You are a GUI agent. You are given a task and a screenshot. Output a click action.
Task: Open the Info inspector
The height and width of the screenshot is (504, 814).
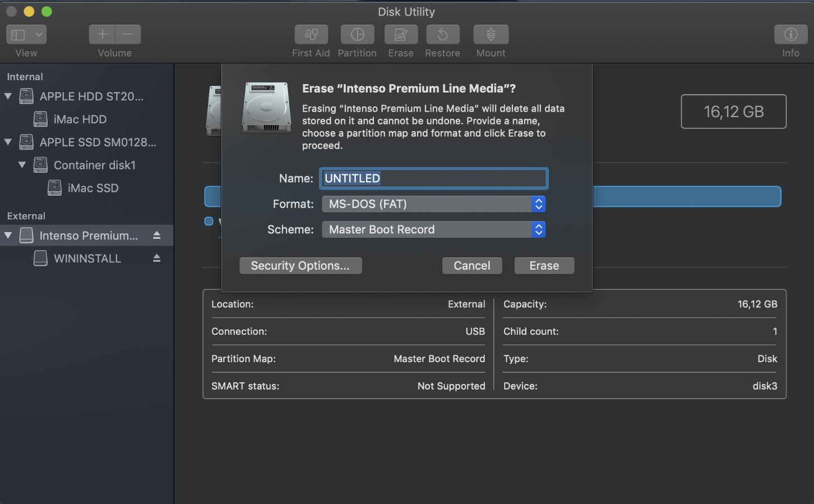[790, 35]
